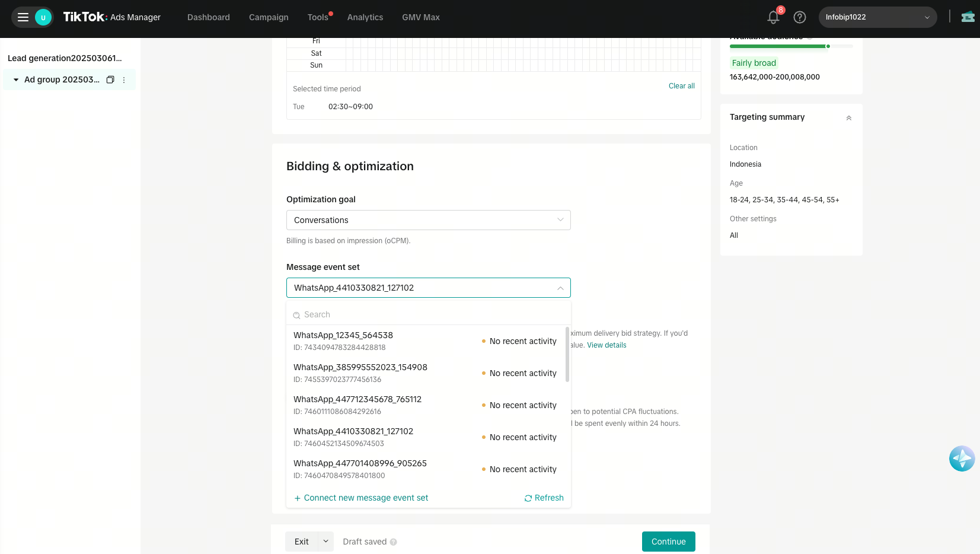Focus the event set Search field
The image size is (980, 554).
coord(428,314)
